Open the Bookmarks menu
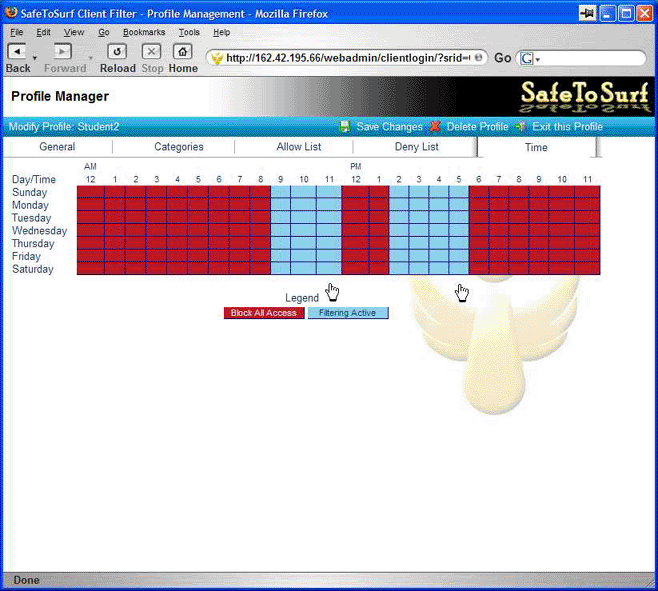658x591 pixels. click(143, 32)
